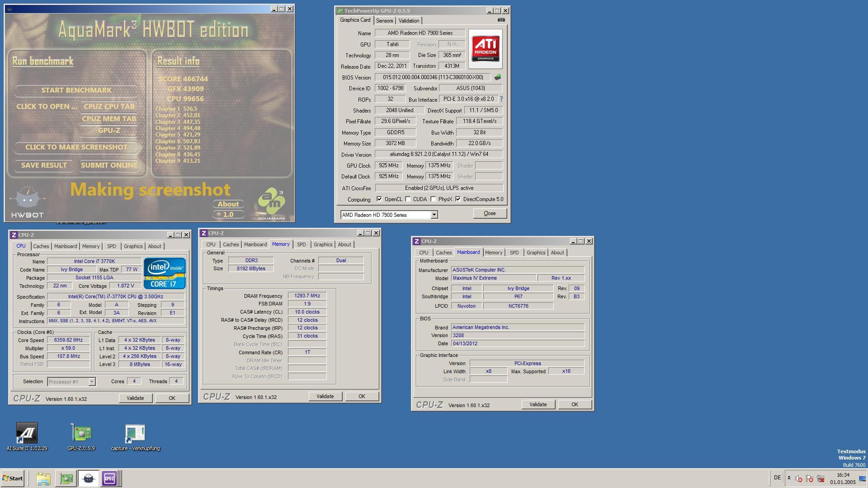Click the DRAM Frequency 1293.7 MHz field
This screenshot has width=868, height=488.
307,296
